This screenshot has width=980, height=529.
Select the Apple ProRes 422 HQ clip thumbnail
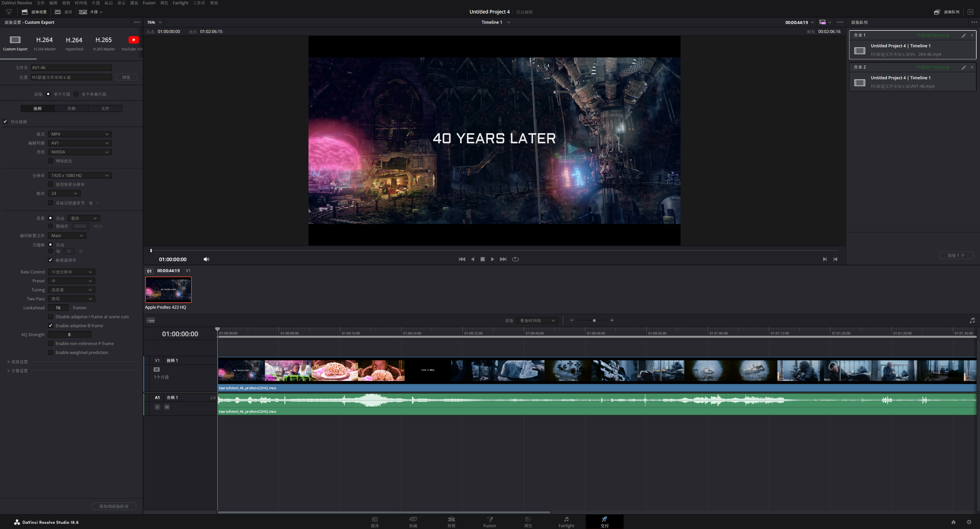pyautogui.click(x=168, y=290)
